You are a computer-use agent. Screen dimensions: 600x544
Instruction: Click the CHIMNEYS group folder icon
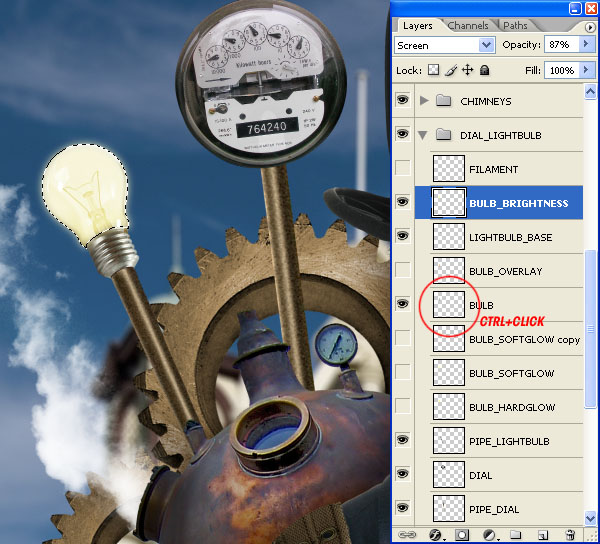[x=443, y=101]
